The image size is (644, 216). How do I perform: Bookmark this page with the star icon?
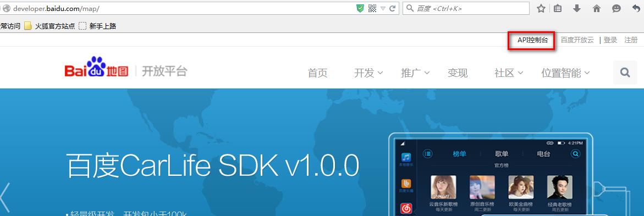click(541, 8)
